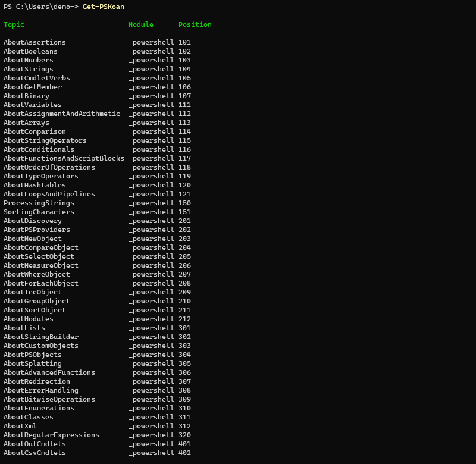This screenshot has width=476, height=464.
Task: Select the AboutSplatting topic
Action: coord(33,363)
